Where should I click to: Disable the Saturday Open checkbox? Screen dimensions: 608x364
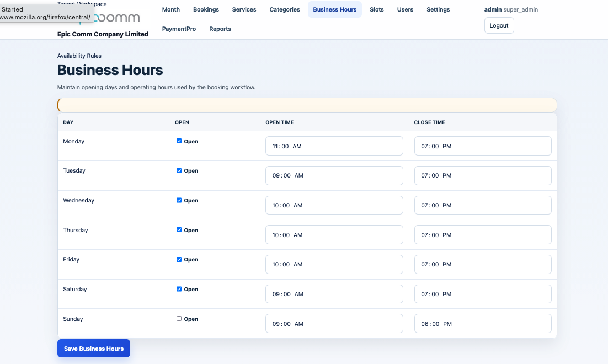point(179,289)
